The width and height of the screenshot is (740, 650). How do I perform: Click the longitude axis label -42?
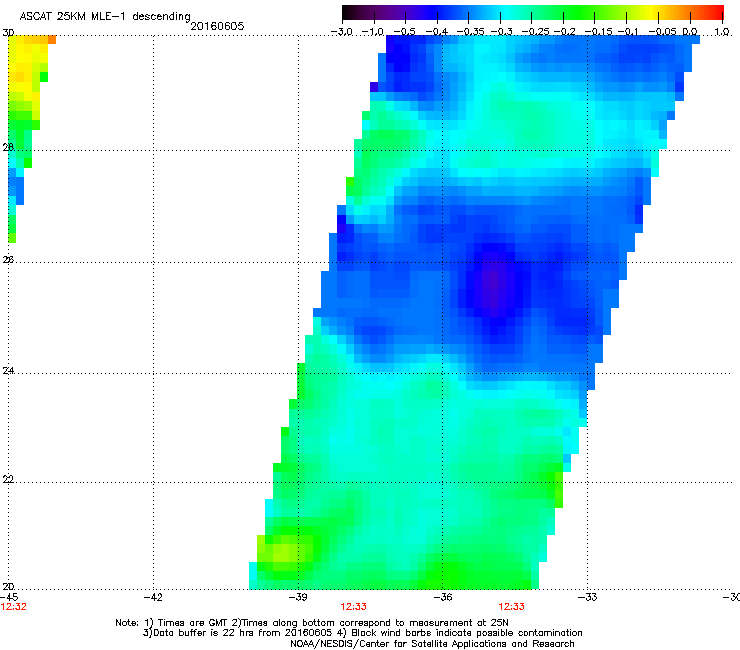153,597
